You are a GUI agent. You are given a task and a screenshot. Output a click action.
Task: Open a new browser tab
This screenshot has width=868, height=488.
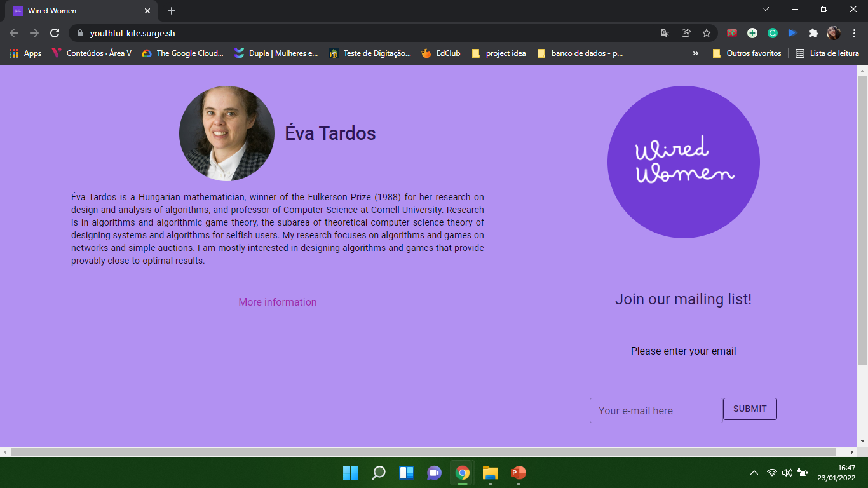172,11
